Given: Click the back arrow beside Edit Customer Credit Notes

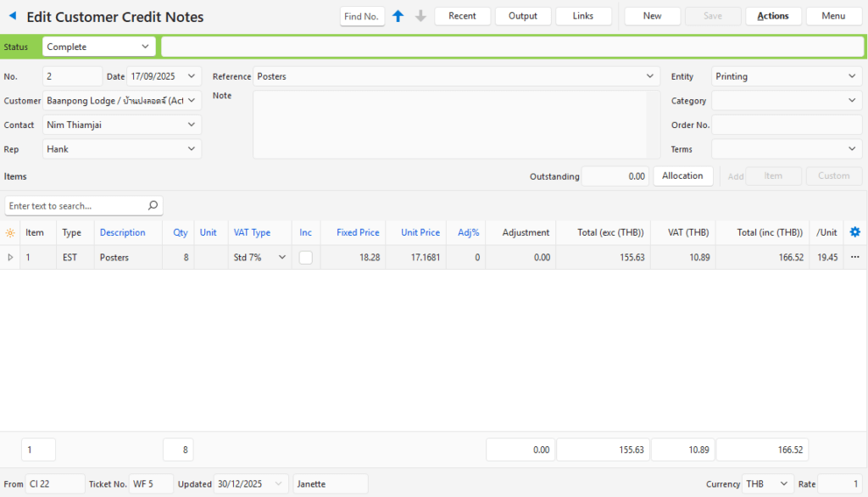Looking at the screenshot, I should coord(13,17).
